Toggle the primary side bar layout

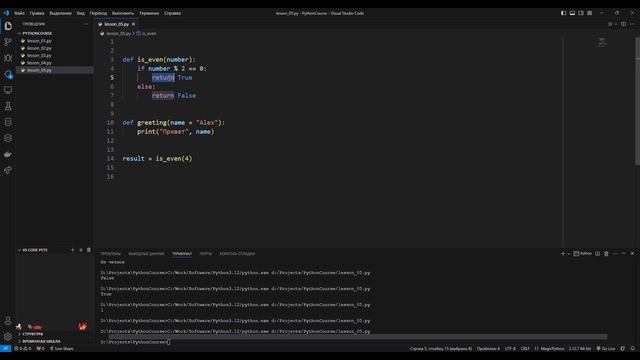coord(564,13)
